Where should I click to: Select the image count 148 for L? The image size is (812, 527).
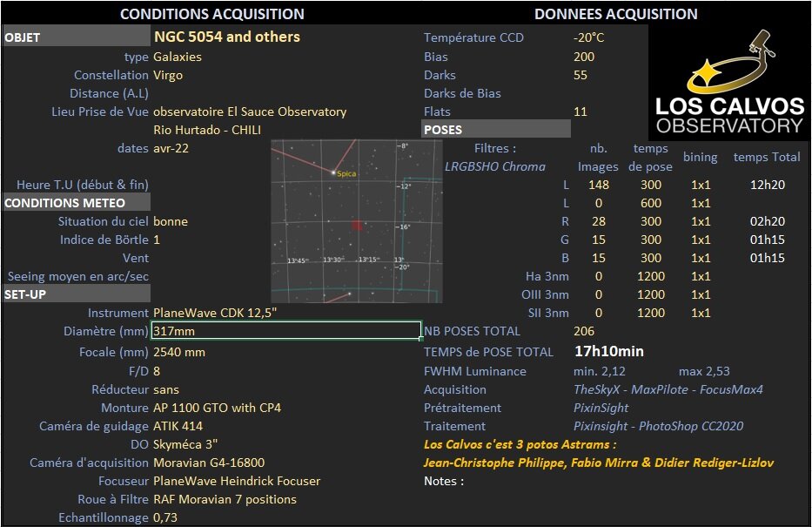pos(599,185)
